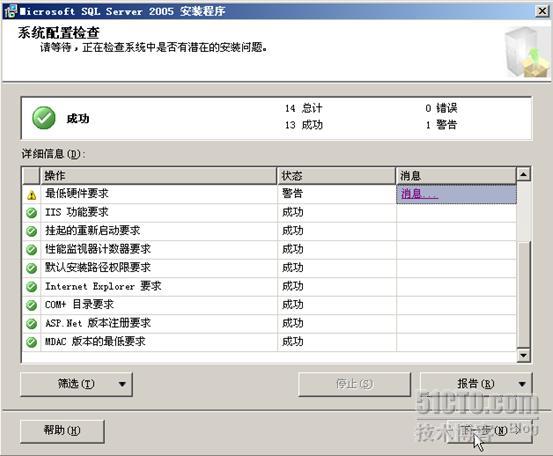Select the row 挂起的重新启动要求
553x456 pixels.
click(x=269, y=231)
